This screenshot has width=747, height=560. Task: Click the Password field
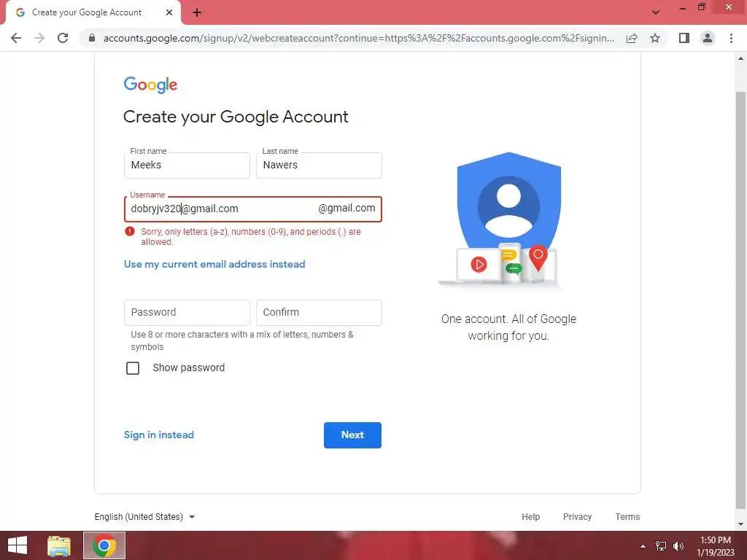pyautogui.click(x=187, y=313)
